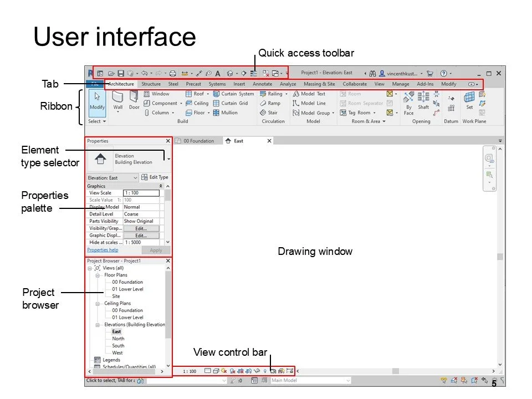Open the Manage ribbon tab

coord(400,84)
